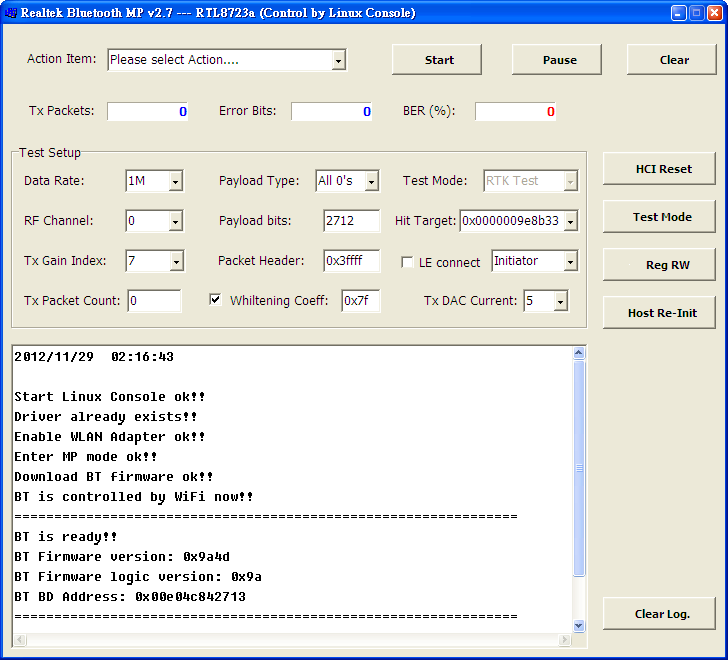The width and height of the screenshot is (728, 660).
Task: Click the Clear button
Action: 672,60
